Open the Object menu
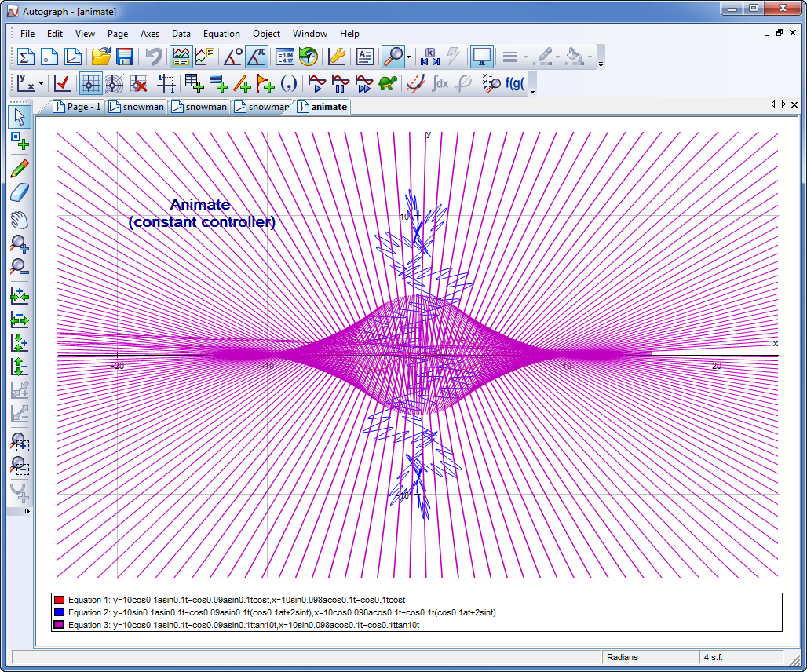 pyautogui.click(x=266, y=34)
